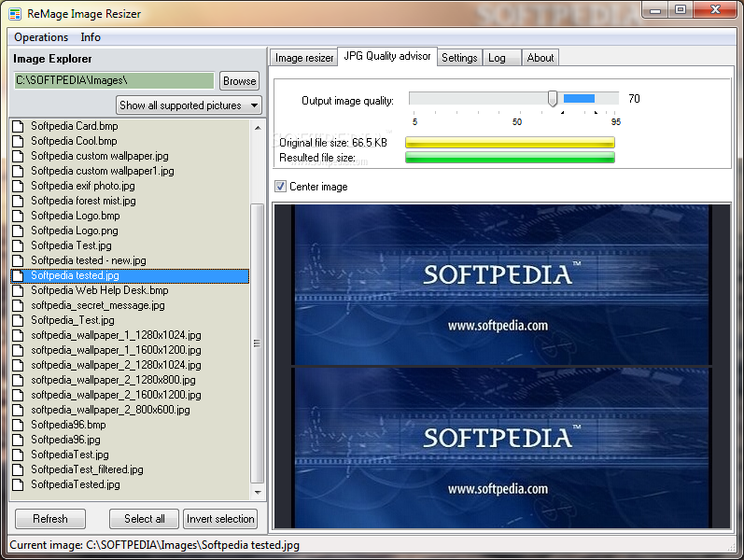The width and height of the screenshot is (744, 560).
Task: Click file icon beside SoftpediaTested.jpg
Action: point(18,485)
